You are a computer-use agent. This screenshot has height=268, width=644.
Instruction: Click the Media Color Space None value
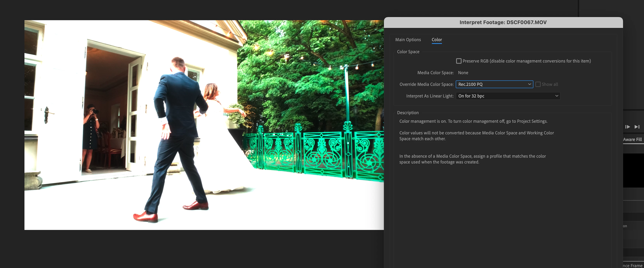tap(463, 73)
